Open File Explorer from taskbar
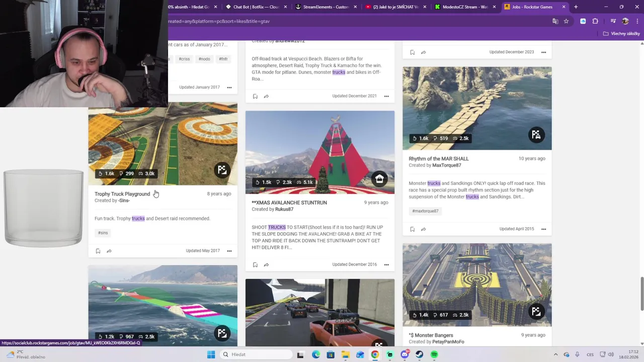 (345, 354)
